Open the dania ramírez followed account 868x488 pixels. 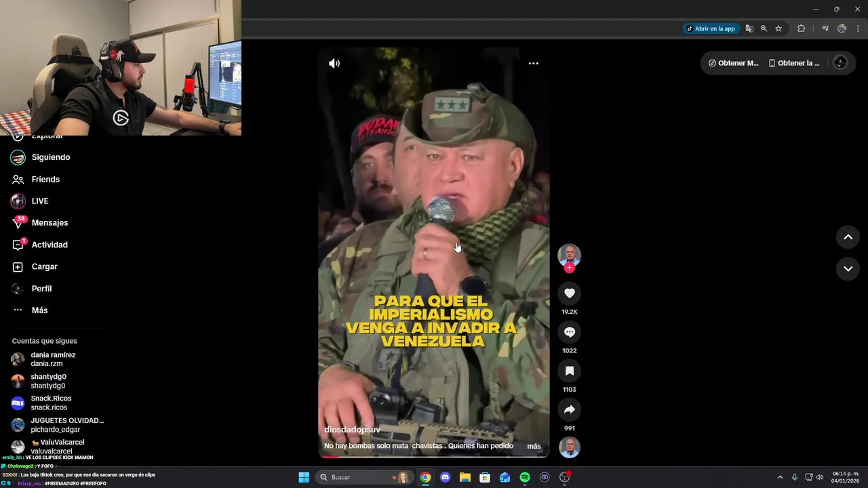(x=53, y=359)
